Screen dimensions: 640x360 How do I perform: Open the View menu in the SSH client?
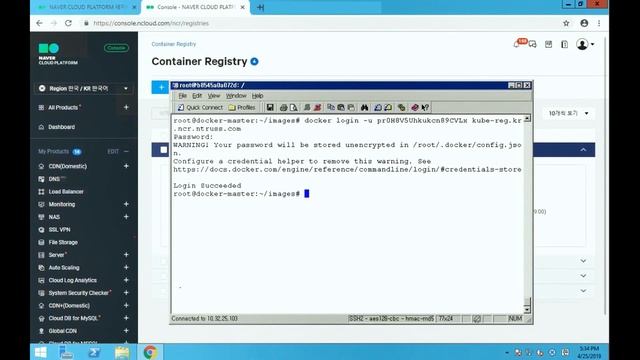click(x=213, y=96)
